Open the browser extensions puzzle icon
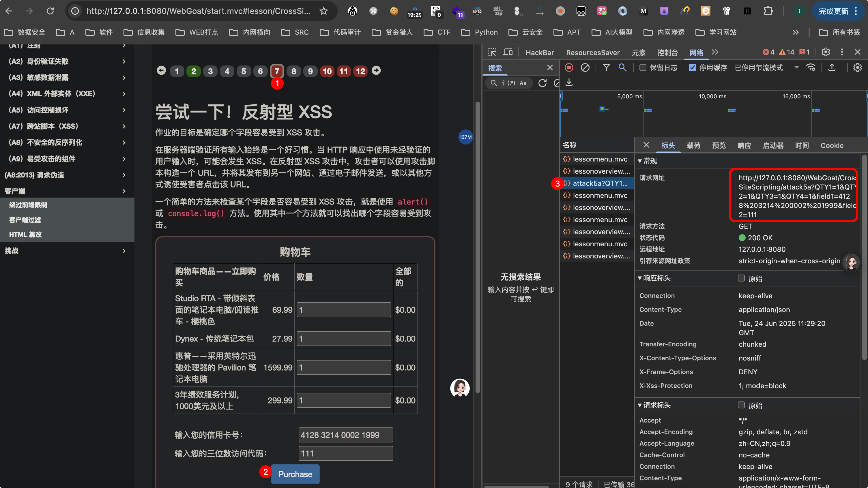This screenshot has width=868, height=488. 768,11
